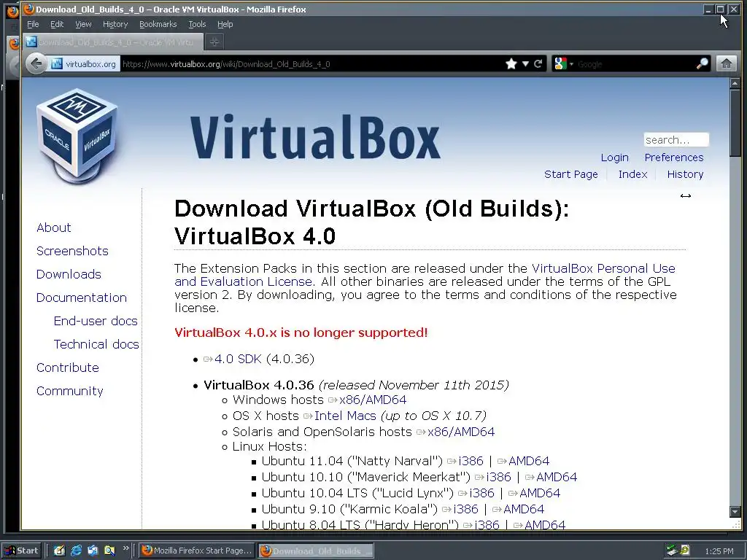The width and height of the screenshot is (747, 560).
Task: Open the View menu
Action: [x=83, y=24]
